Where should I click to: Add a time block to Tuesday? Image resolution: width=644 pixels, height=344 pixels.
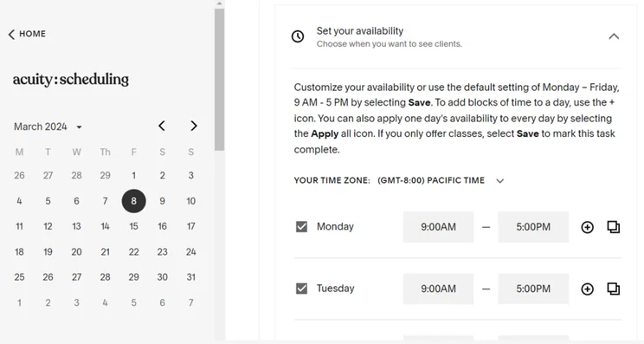588,289
